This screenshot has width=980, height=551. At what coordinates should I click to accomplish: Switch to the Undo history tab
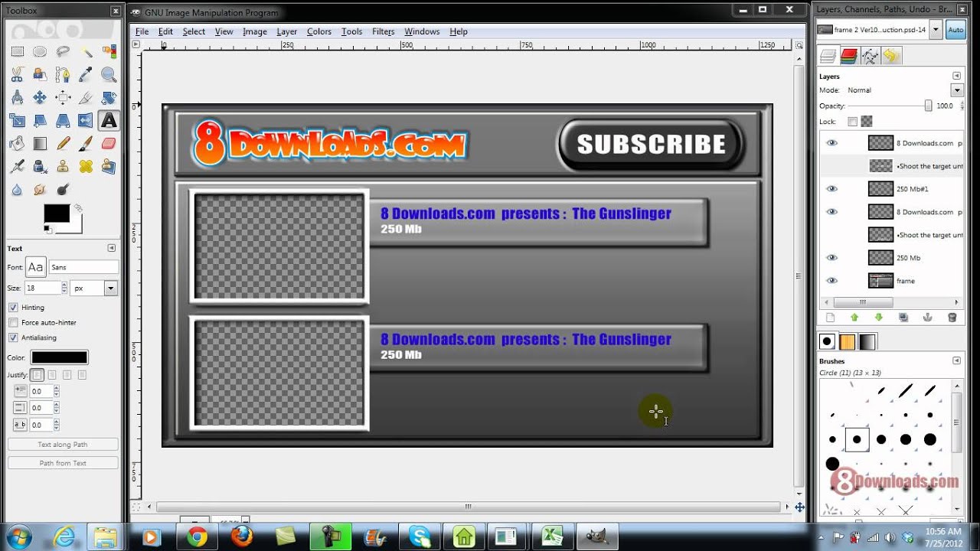(x=890, y=56)
